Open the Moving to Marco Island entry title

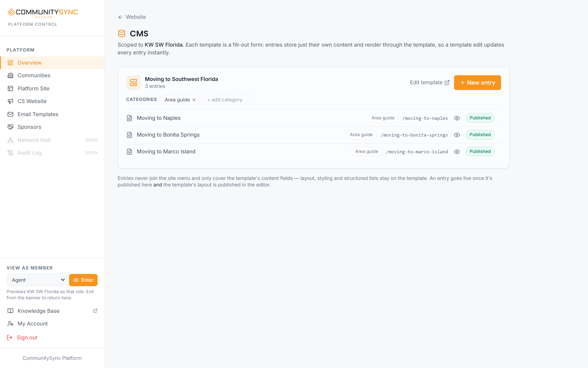click(x=166, y=152)
